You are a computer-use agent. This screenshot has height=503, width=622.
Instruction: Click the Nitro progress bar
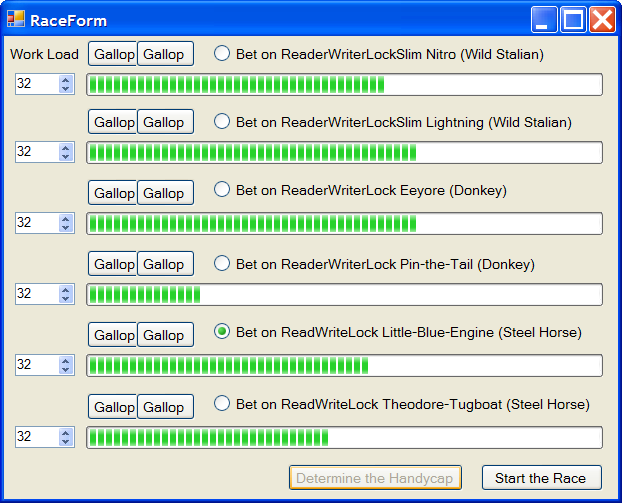(344, 84)
